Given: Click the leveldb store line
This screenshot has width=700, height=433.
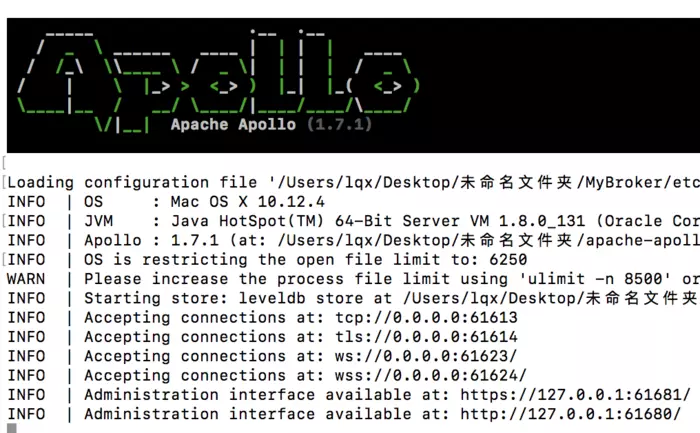Looking at the screenshot, I should pos(392,298).
